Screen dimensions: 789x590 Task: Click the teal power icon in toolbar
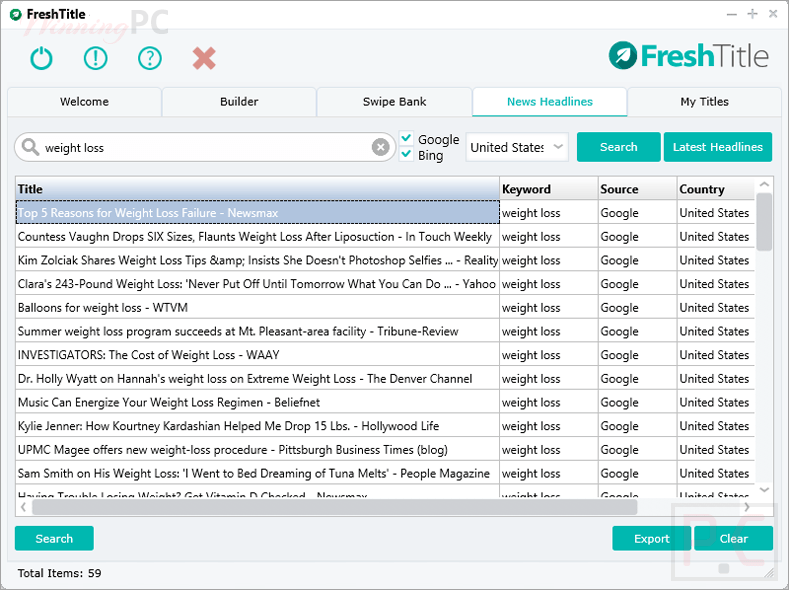click(41, 58)
